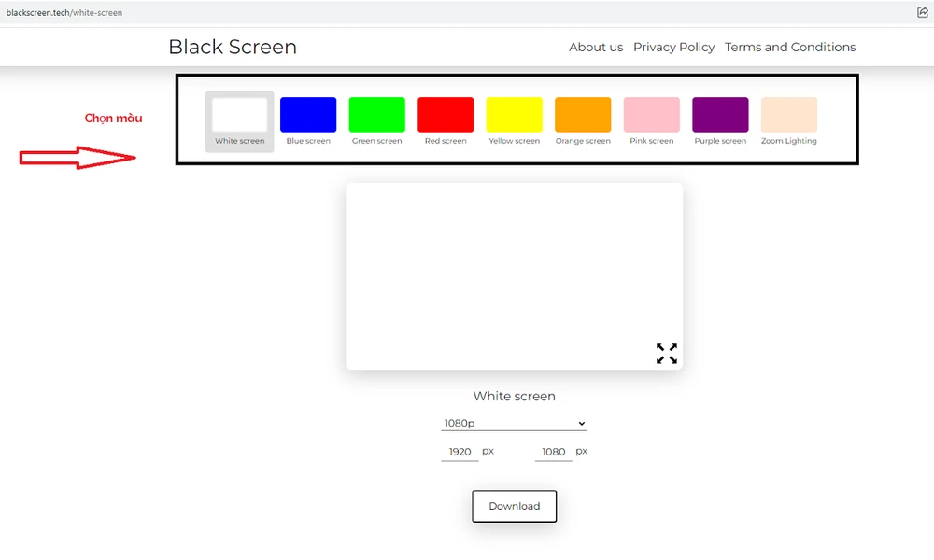This screenshot has width=934, height=560.
Task: Select the White screen swatch
Action: pos(239,121)
